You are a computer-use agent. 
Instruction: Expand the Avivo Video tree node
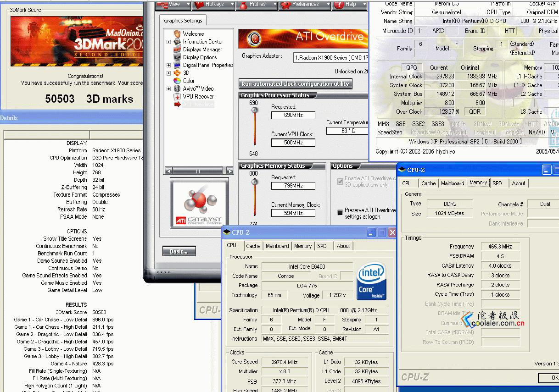click(168, 88)
